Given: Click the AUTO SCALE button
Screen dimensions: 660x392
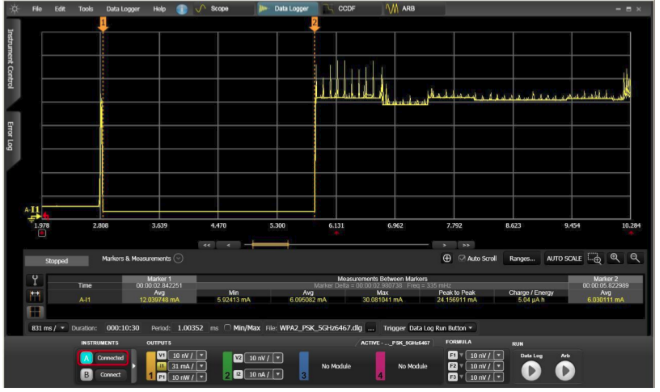Looking at the screenshot, I should [x=564, y=259].
